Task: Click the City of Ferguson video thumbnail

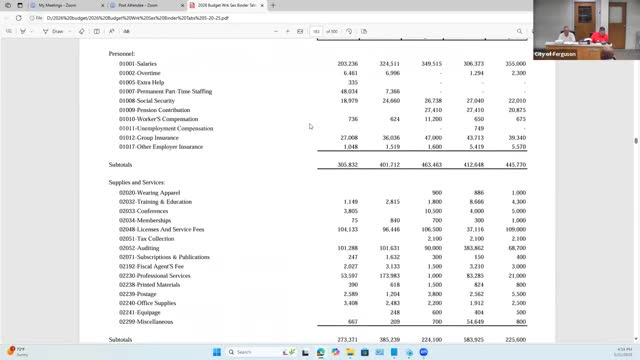Action: pyautogui.click(x=587, y=30)
